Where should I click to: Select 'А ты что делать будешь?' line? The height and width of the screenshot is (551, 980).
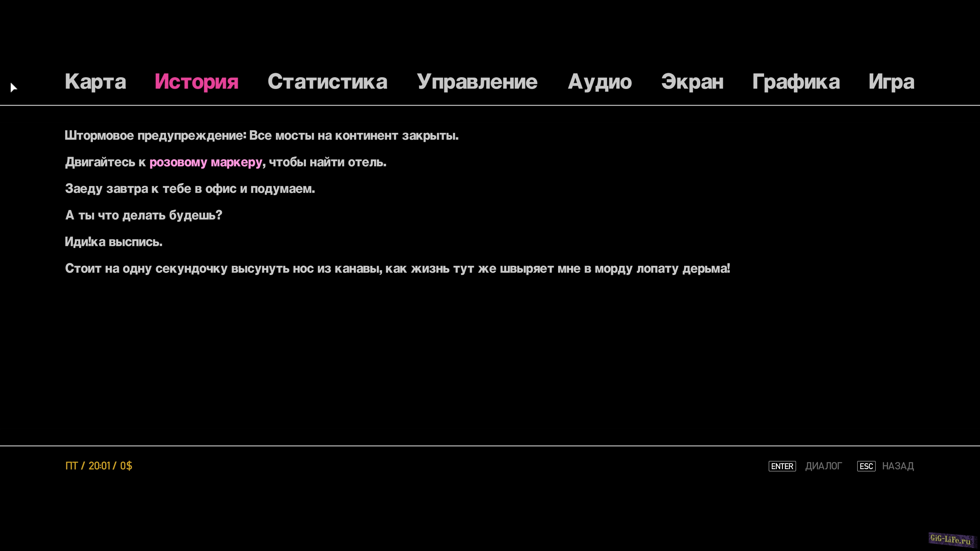[x=143, y=215]
